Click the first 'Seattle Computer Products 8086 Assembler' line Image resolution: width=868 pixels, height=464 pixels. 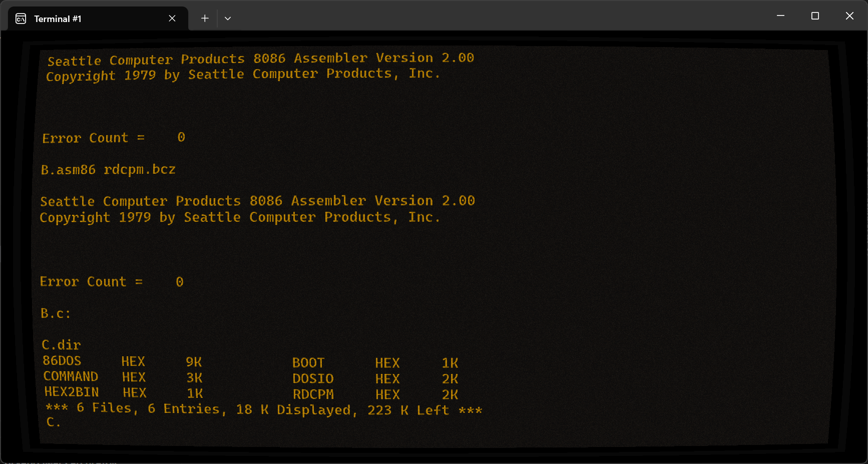click(x=261, y=59)
